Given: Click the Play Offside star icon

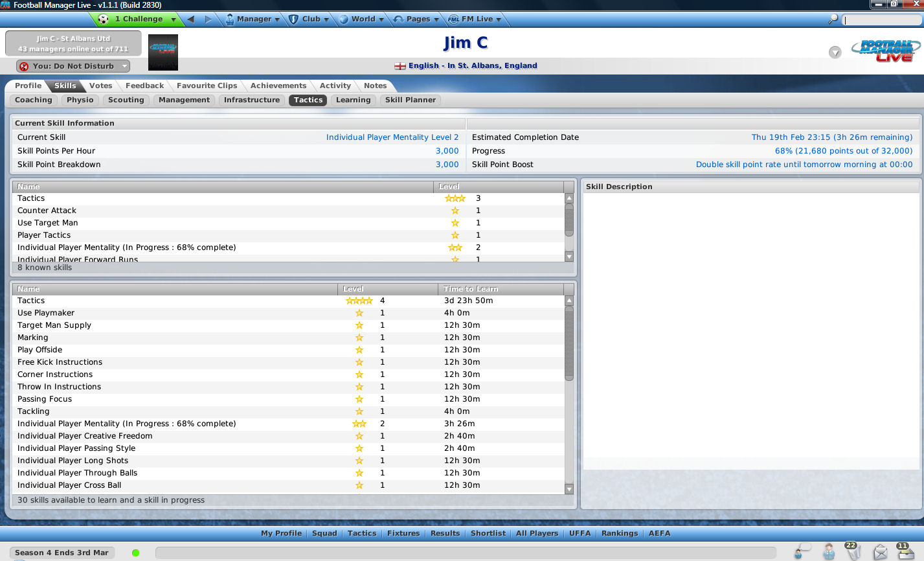Looking at the screenshot, I should tap(359, 350).
